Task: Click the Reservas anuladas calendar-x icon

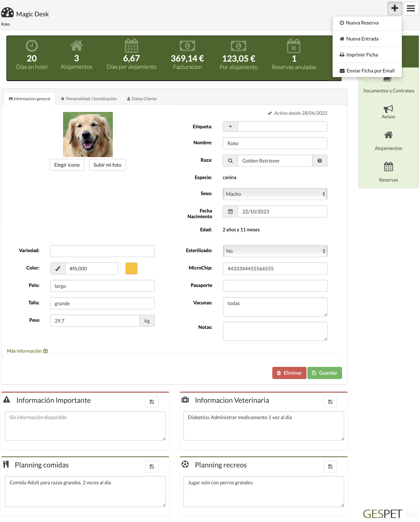Action: pos(294,46)
